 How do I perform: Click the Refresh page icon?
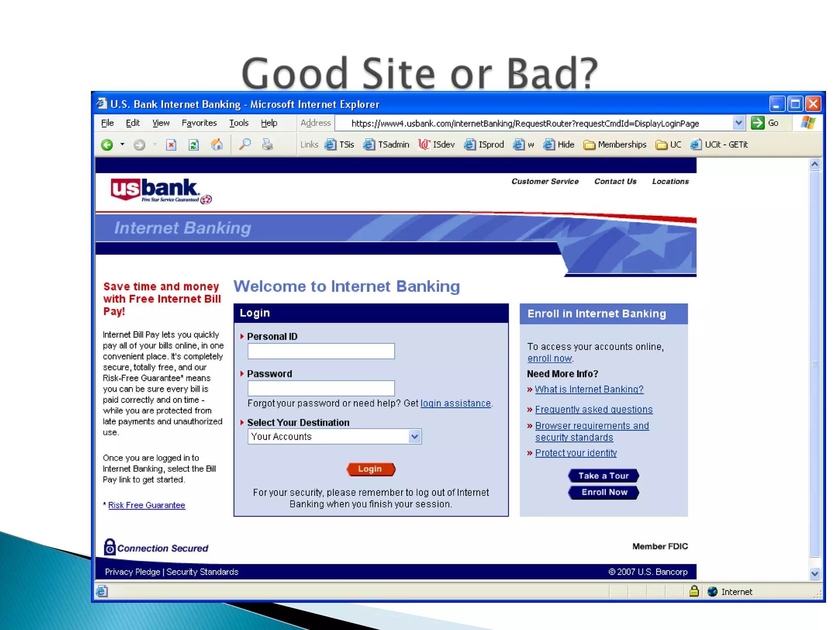pos(194,145)
